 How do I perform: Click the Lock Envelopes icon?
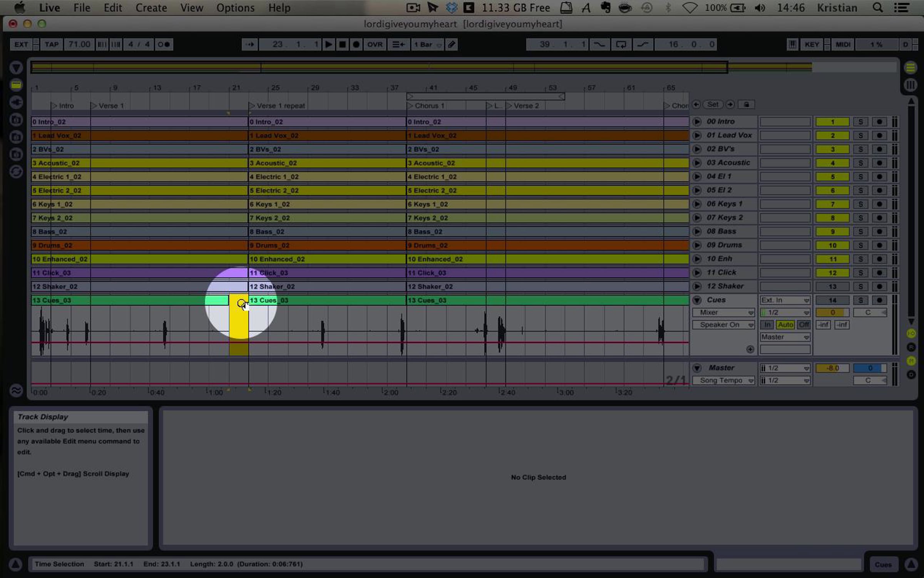(x=746, y=104)
